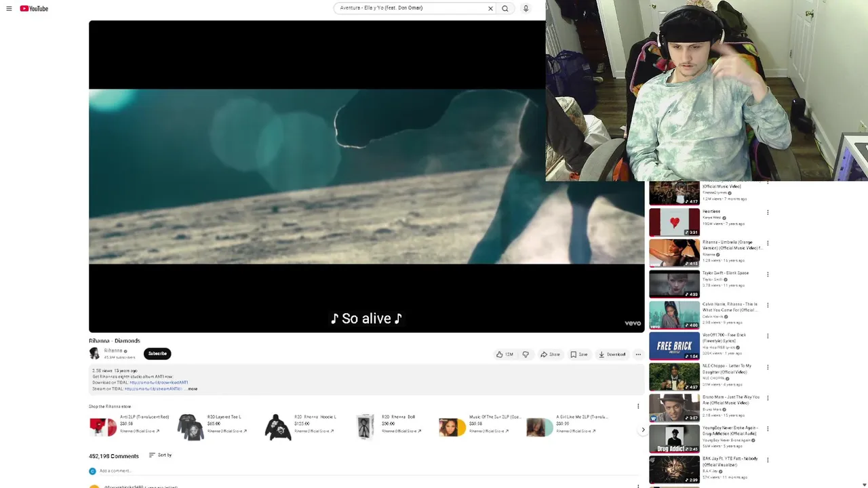Viewport: 868px width, 488px height.
Task: Play VonOff1700 Free Brick thumbnail
Action: [674, 346]
